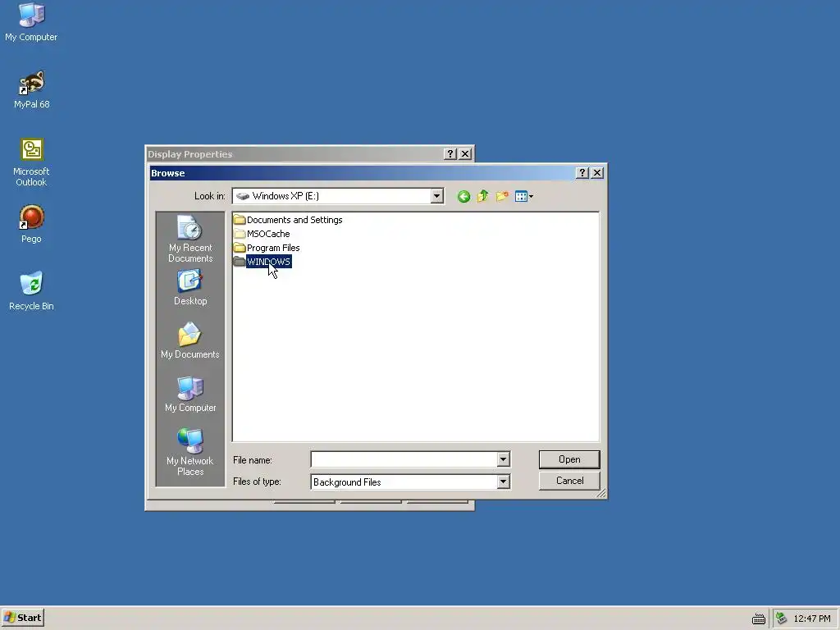Select the Program Files folder

(x=267, y=248)
